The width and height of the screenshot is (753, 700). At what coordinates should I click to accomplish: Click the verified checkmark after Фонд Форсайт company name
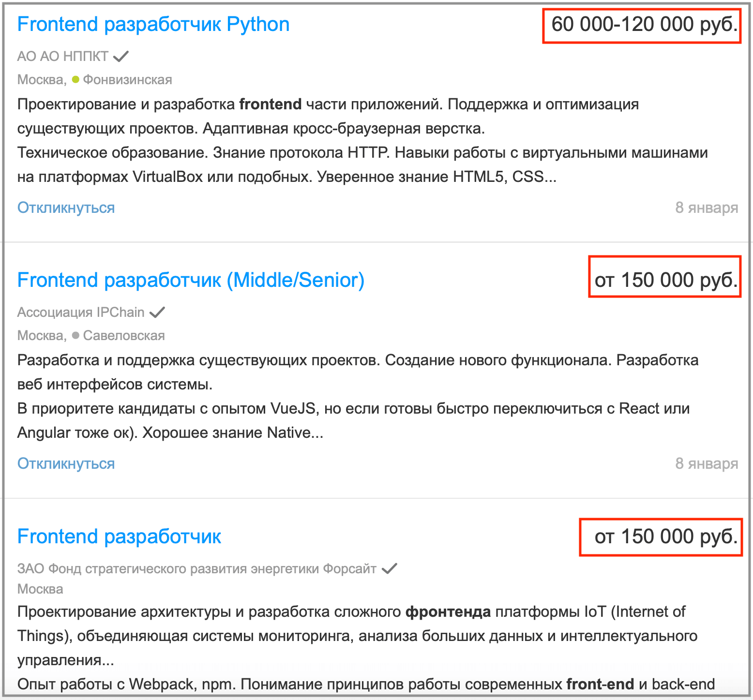tap(389, 568)
